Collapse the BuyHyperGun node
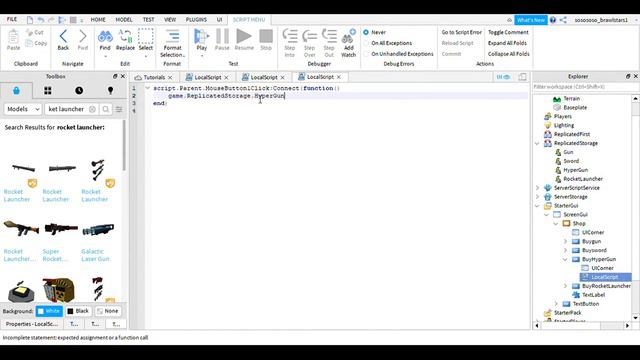The image size is (640, 360). pos(565,259)
